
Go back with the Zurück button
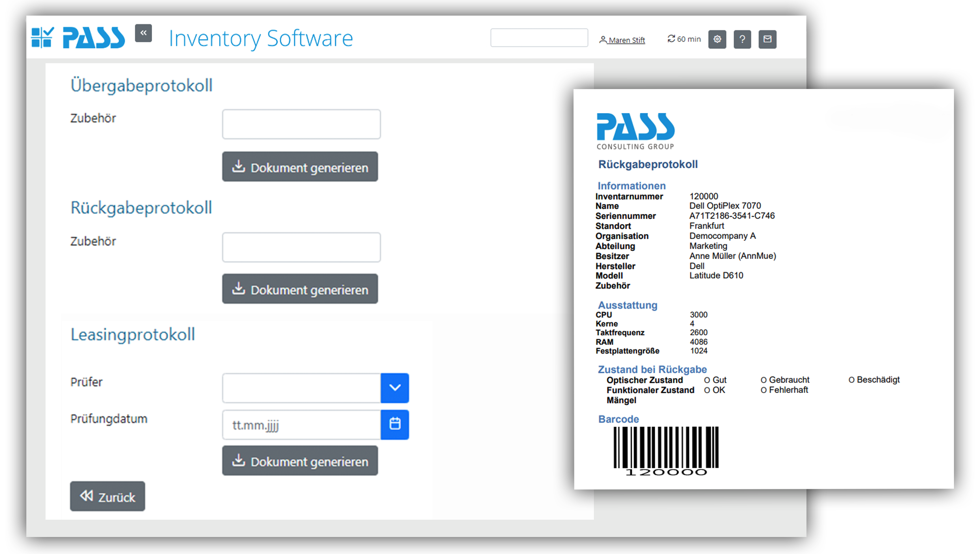coord(107,496)
